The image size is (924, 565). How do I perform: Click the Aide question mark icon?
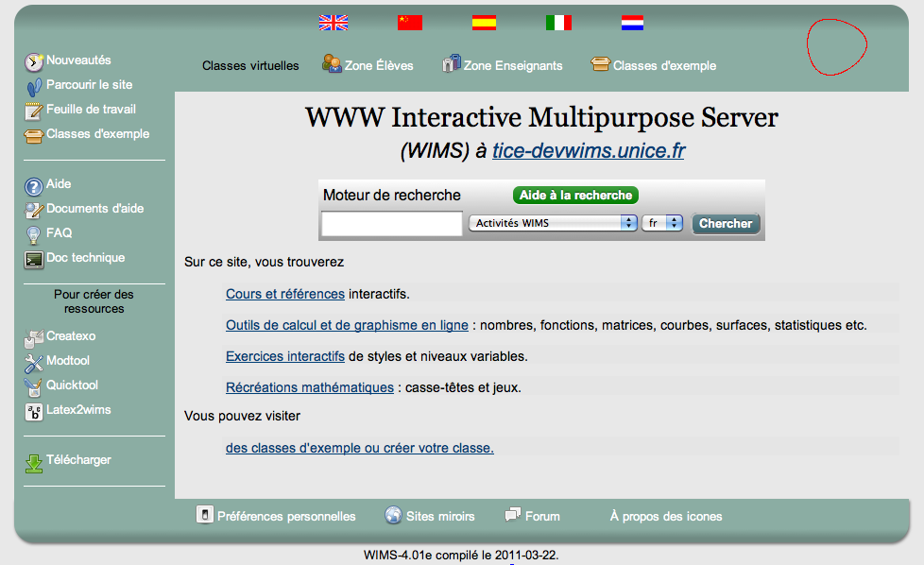pyautogui.click(x=33, y=185)
